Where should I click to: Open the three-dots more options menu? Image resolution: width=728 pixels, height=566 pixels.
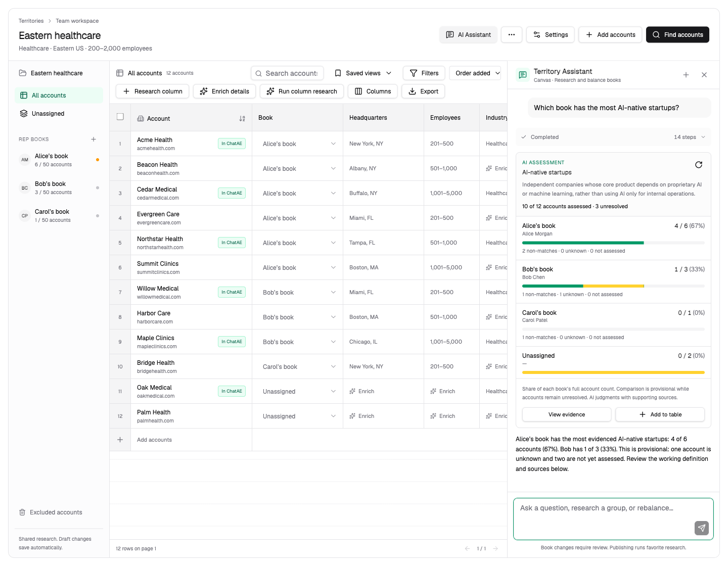pos(512,35)
